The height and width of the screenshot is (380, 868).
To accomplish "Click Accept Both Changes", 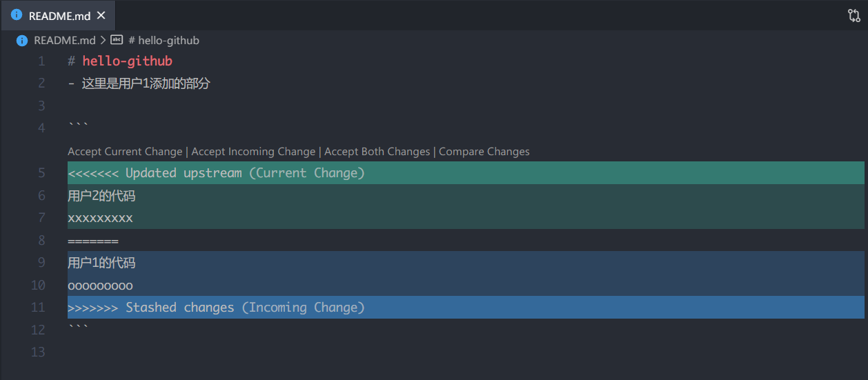I will point(377,152).
